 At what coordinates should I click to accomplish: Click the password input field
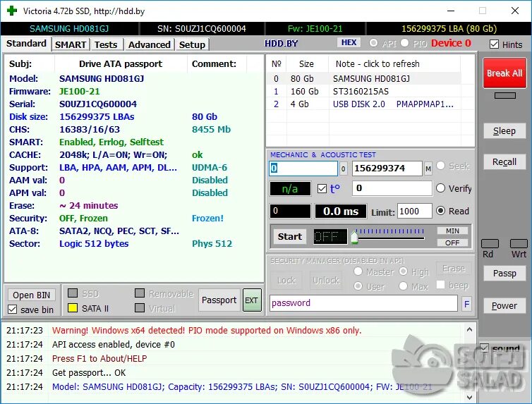click(x=363, y=303)
